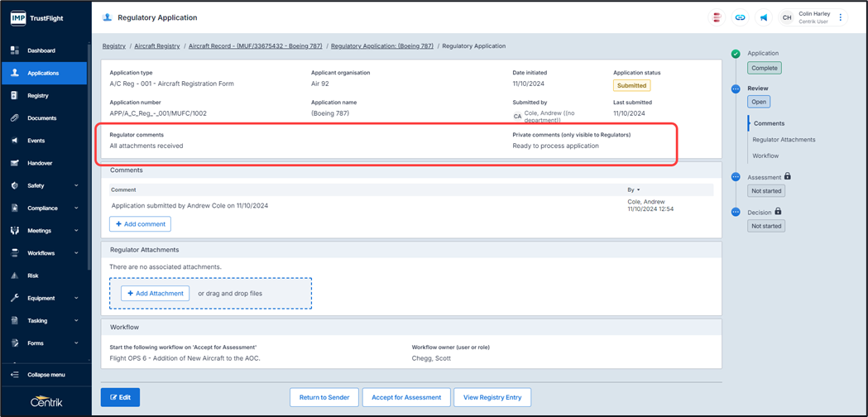Screen dimensions: 868x417
Task: Go to Documents in the sidebar
Action: coord(41,118)
